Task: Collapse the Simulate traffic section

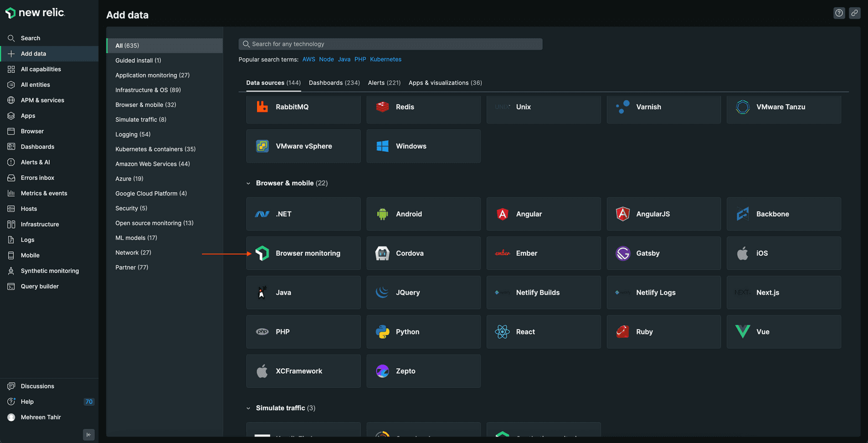Action: point(249,408)
